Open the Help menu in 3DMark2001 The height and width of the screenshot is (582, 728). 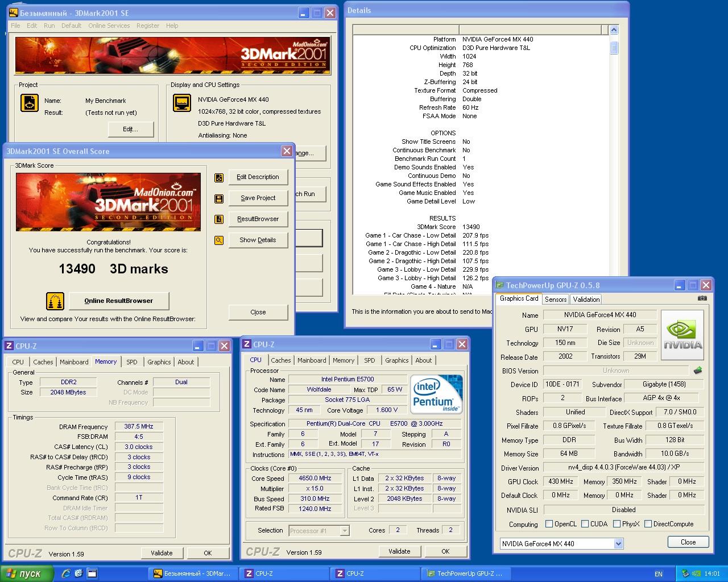click(x=172, y=26)
